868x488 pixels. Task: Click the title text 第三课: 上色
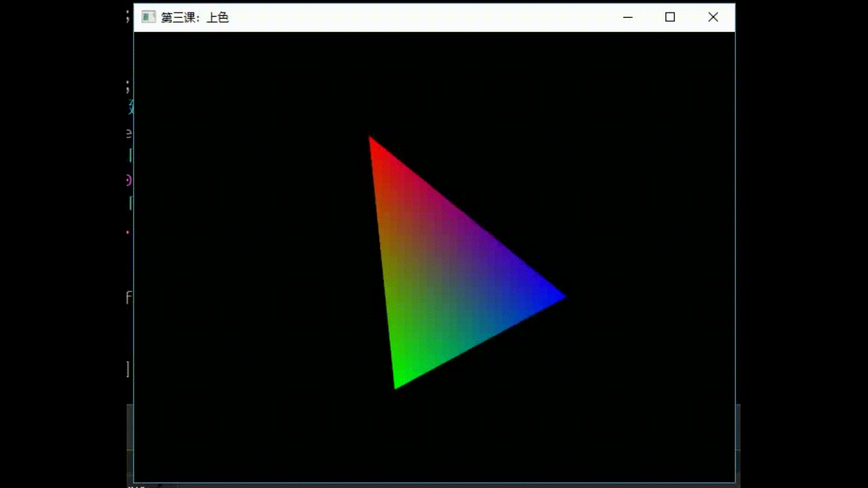194,18
